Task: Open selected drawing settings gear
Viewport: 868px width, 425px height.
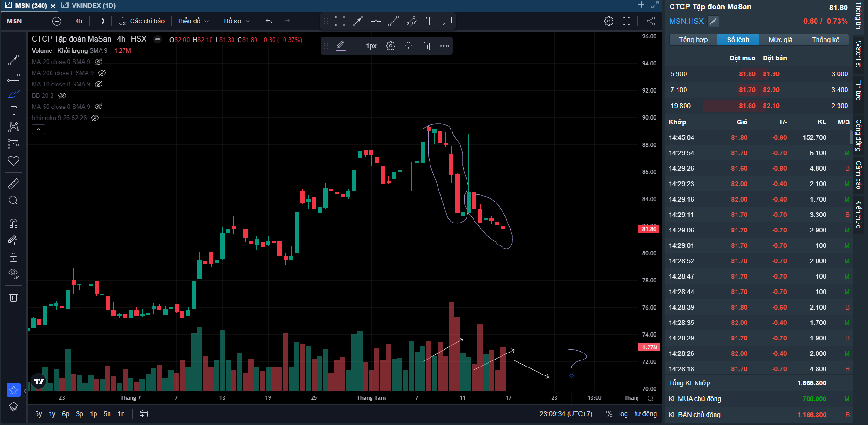Action: point(391,46)
